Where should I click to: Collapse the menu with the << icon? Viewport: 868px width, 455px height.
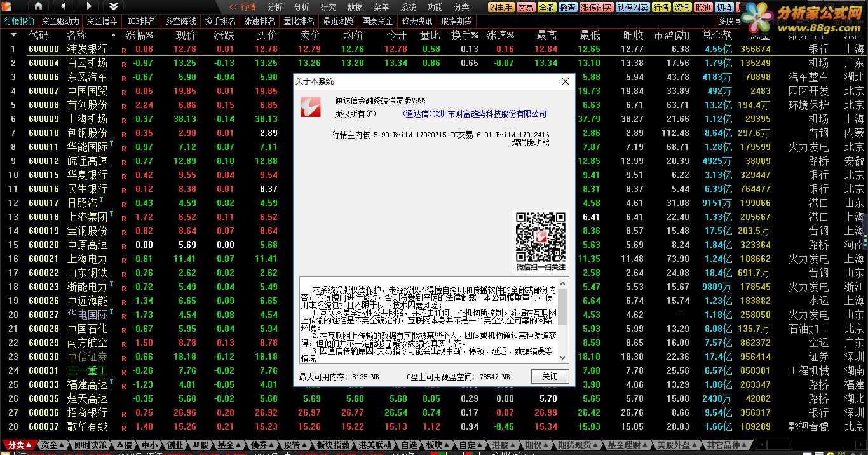233,7
